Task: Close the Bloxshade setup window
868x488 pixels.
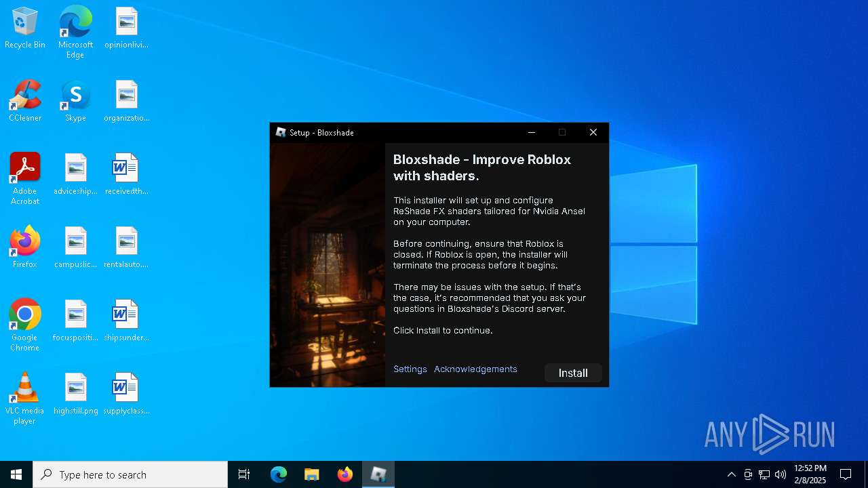Action: (x=593, y=132)
